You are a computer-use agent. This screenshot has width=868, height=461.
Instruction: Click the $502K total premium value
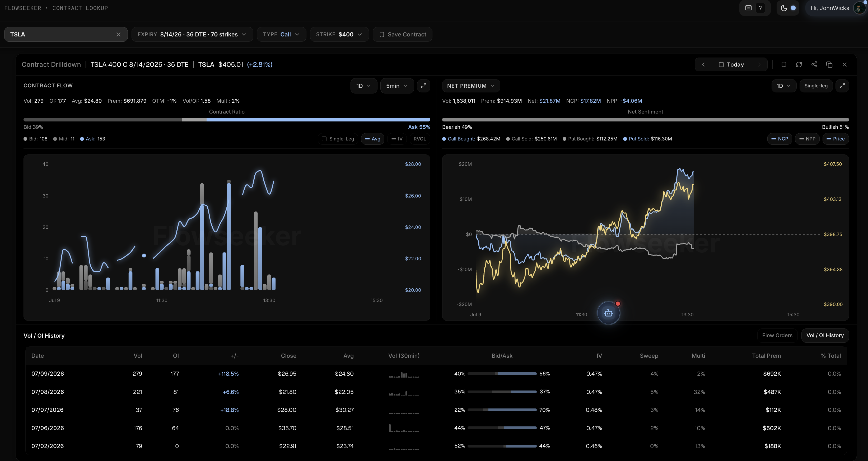coord(772,428)
